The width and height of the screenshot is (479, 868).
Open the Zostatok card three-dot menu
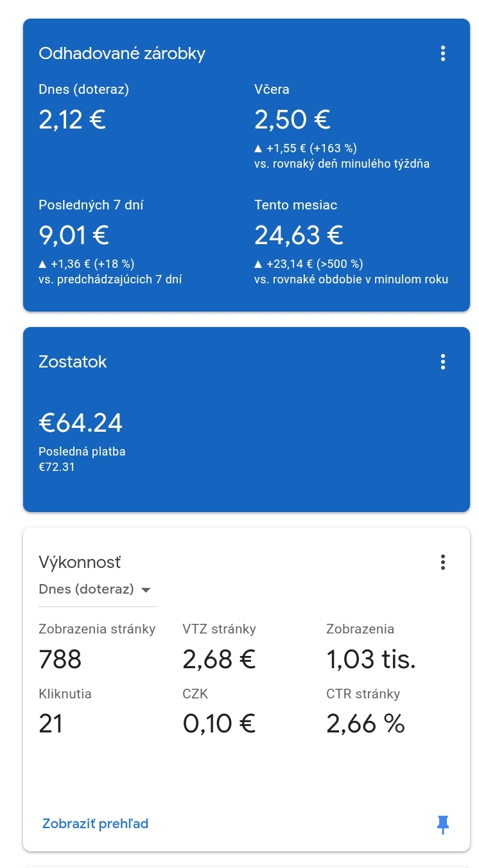click(x=442, y=362)
